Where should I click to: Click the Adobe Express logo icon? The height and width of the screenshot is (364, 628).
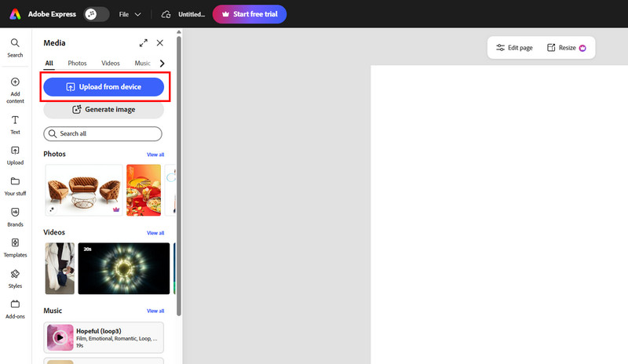pyautogui.click(x=15, y=14)
